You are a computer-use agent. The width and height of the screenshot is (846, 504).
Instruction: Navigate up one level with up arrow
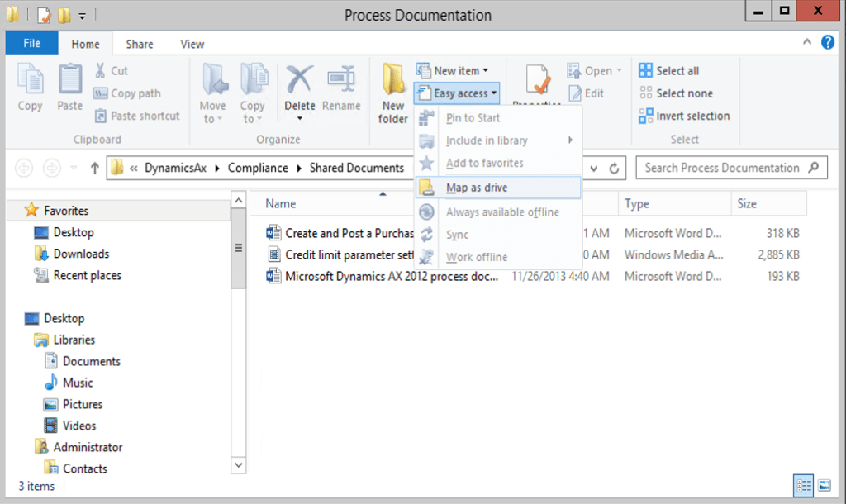tap(95, 167)
